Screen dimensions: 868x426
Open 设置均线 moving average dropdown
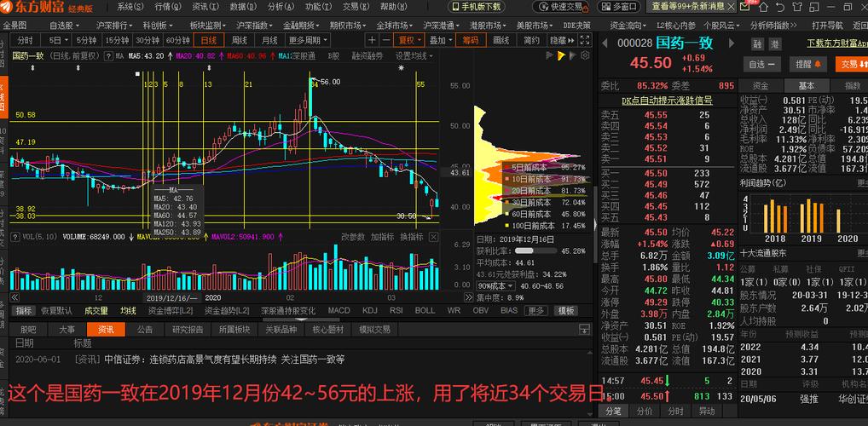[x=414, y=56]
